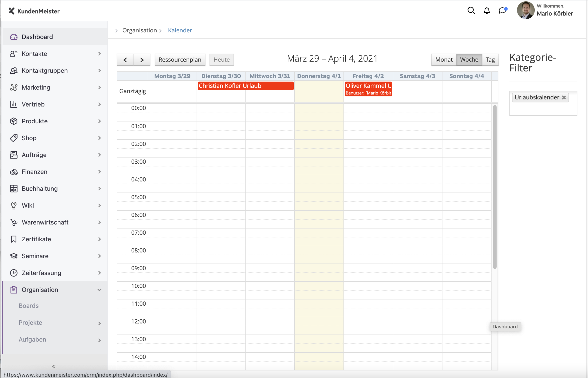Expand the Aufgaben menu item

pyautogui.click(x=99, y=339)
